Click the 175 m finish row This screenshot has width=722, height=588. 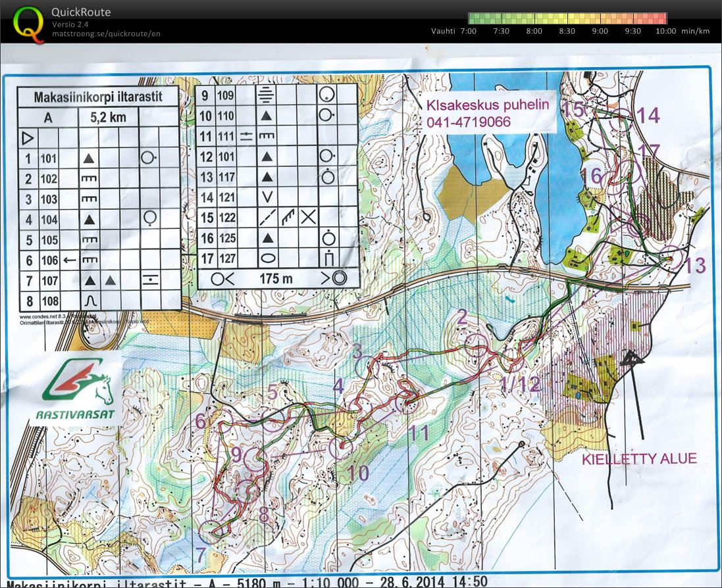click(x=277, y=277)
